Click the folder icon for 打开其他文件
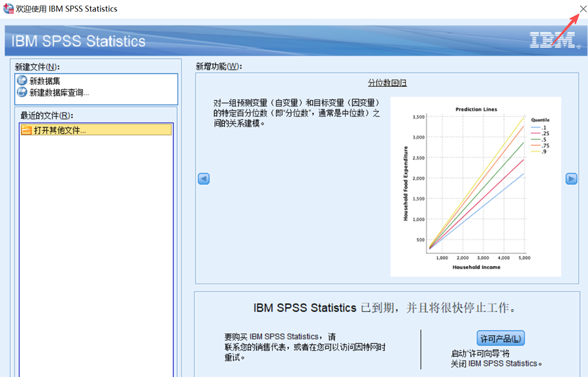Screen dimensions: 588x377 click(x=26, y=130)
